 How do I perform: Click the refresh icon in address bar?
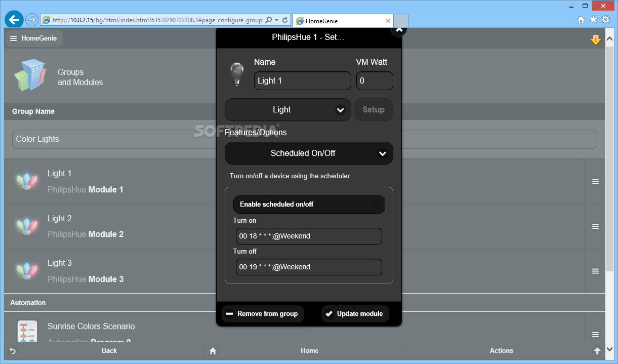click(x=285, y=20)
